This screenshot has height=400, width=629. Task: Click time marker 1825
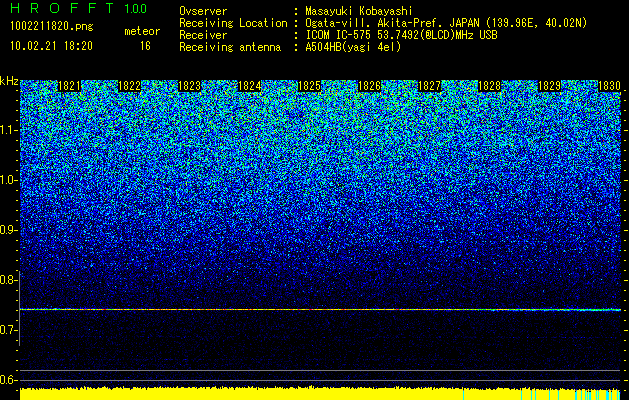309,86
